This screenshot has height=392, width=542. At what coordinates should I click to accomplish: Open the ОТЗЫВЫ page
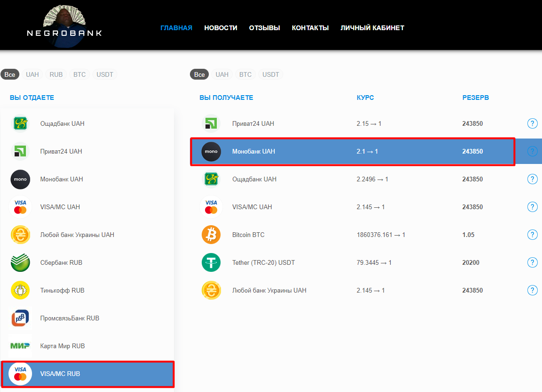(x=264, y=28)
